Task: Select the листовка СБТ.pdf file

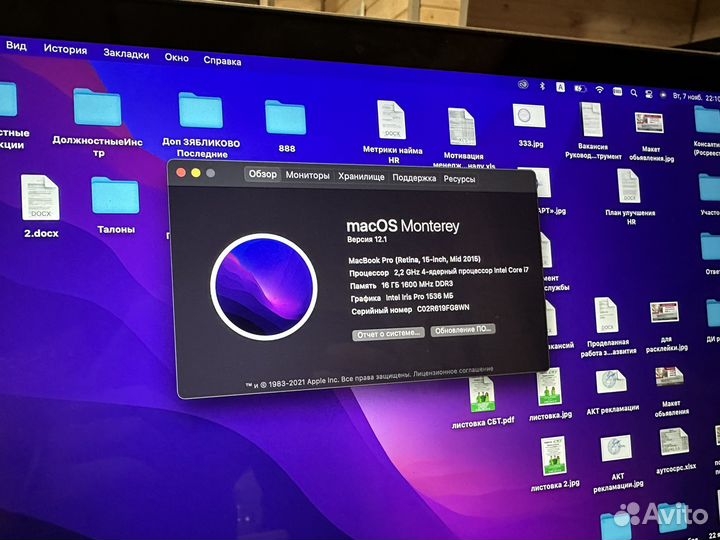Action: click(482, 394)
